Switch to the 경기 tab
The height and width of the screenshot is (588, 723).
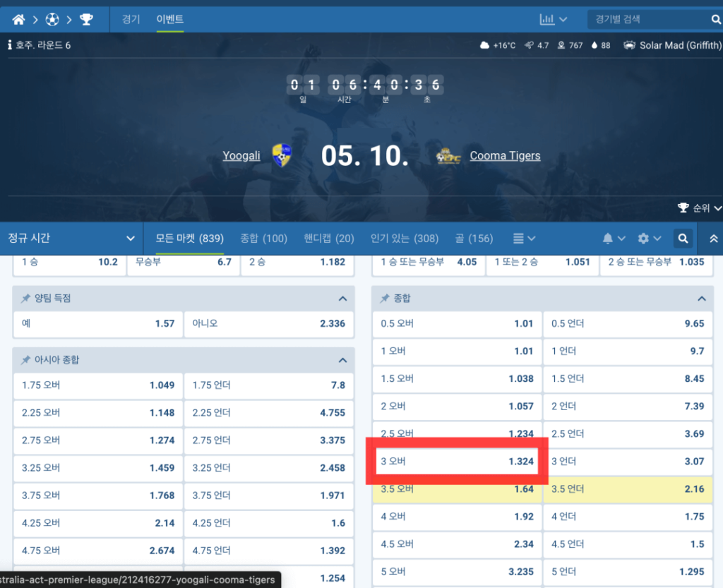(131, 19)
